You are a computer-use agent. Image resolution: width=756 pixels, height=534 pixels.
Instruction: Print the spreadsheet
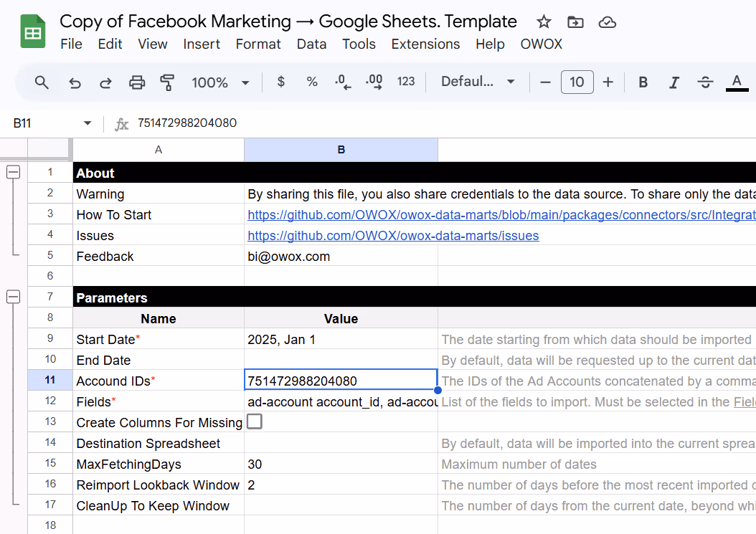point(137,83)
